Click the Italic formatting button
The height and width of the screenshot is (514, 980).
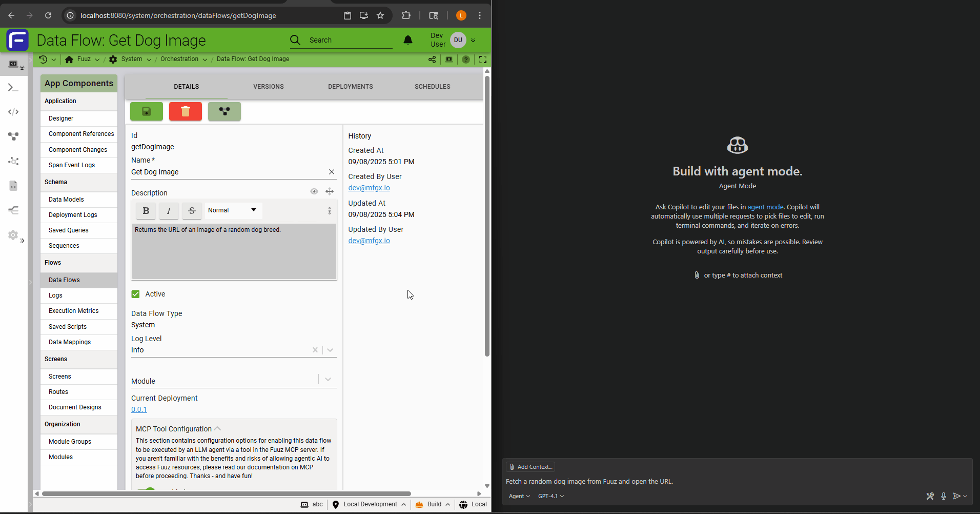click(169, 210)
